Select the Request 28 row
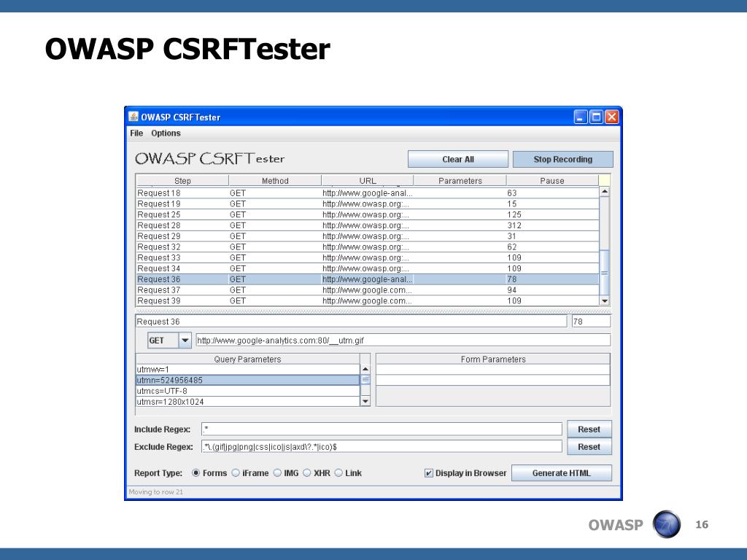 click(x=368, y=225)
